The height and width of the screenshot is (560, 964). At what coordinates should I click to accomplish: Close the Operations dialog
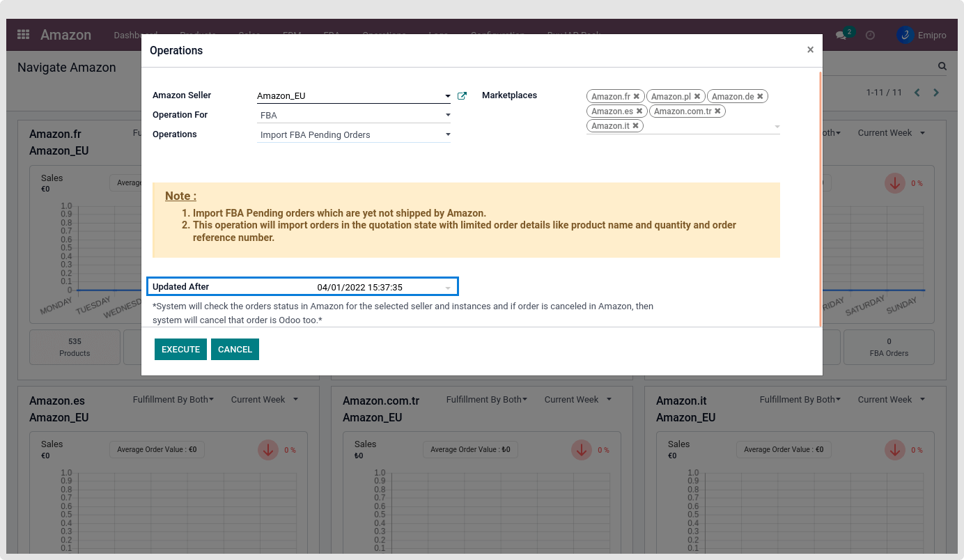pos(810,50)
